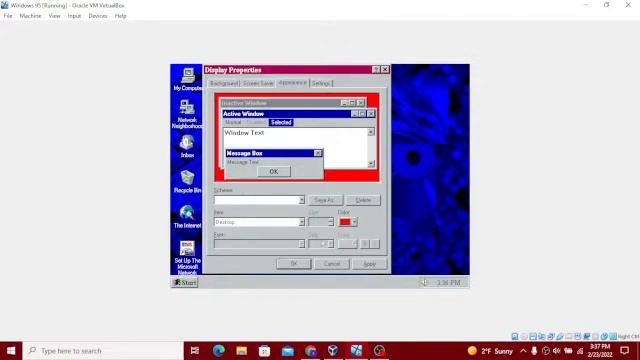Open VirtualBox Manager cube icon on taskbar
The image size is (640, 360).
click(x=333, y=351)
